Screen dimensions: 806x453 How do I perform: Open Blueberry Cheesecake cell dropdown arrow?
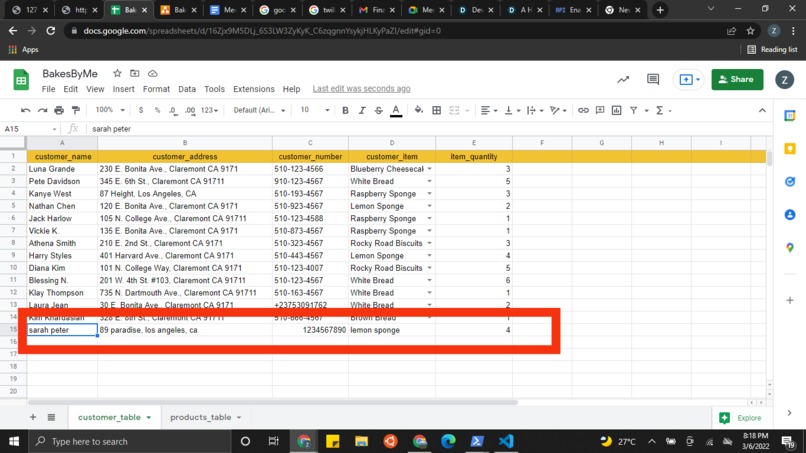pos(429,169)
